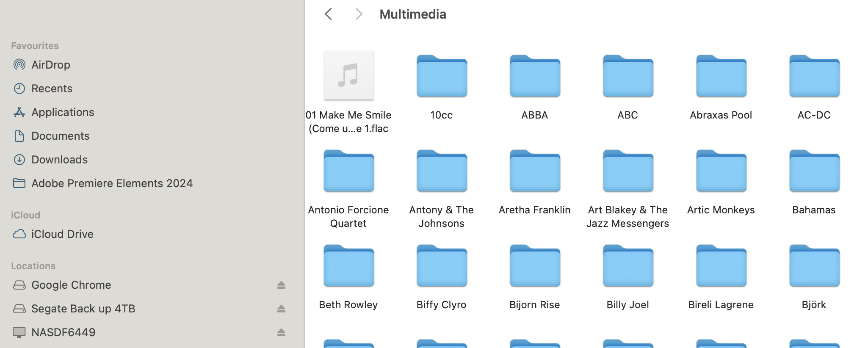Open the Applications sidebar item

pyautogui.click(x=63, y=112)
